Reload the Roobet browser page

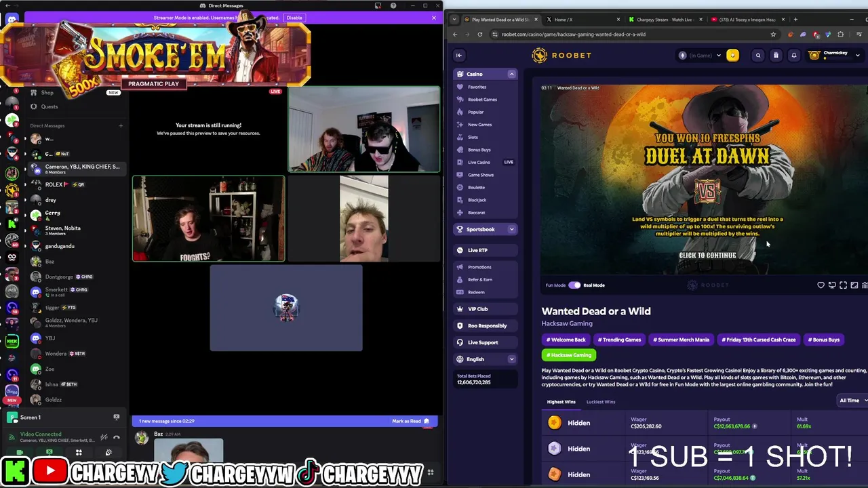[480, 35]
